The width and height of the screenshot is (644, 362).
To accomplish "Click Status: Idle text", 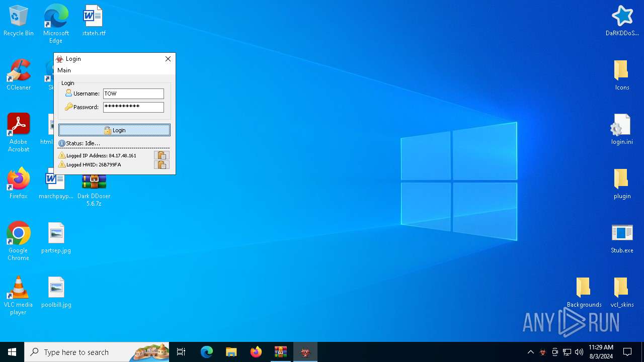I will coord(83,143).
